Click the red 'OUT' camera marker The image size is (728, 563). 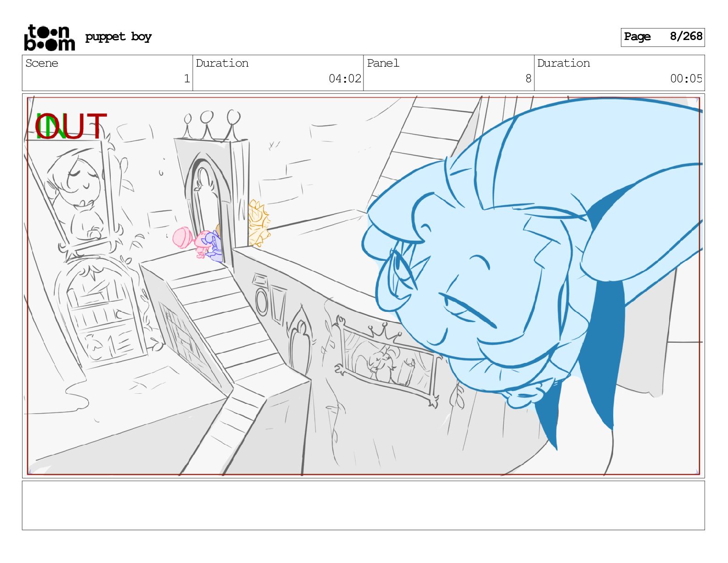[71, 126]
